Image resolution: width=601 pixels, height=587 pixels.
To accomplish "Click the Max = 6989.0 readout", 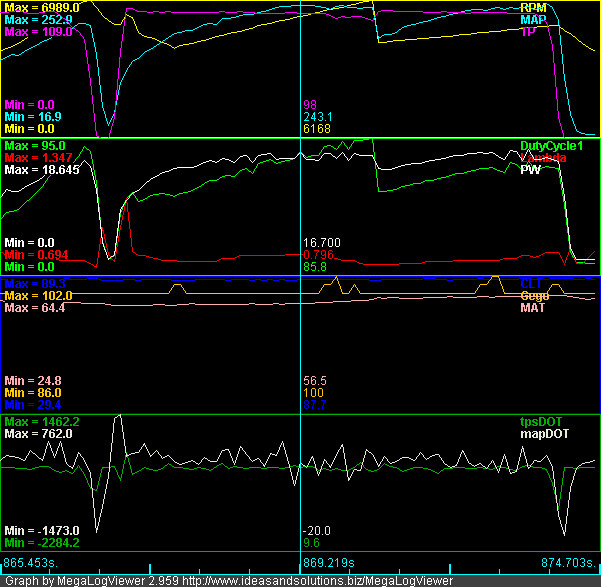I will coord(43,7).
